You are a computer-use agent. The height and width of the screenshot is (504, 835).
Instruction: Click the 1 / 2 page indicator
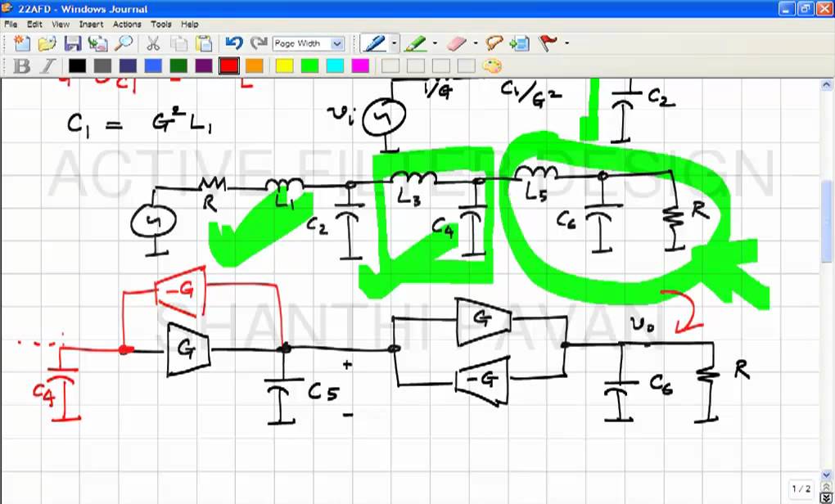[x=801, y=488]
